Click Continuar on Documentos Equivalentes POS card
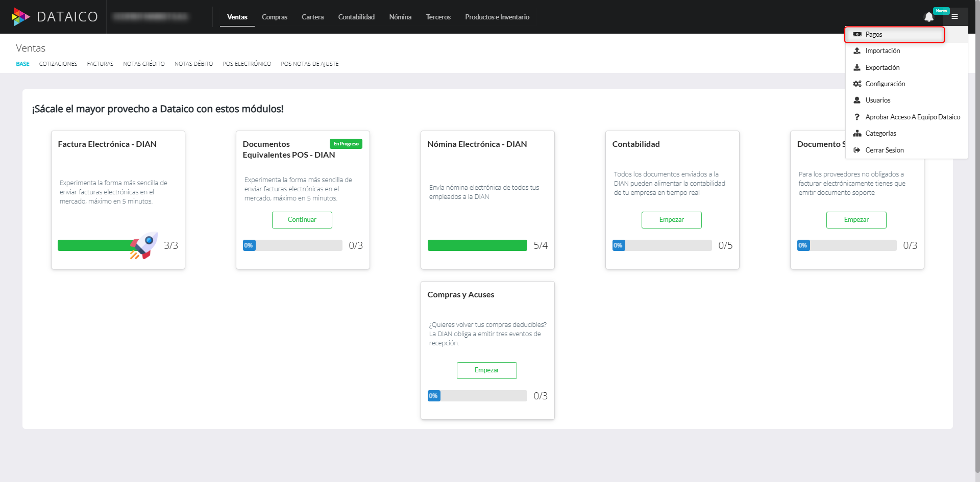980x482 pixels. click(302, 220)
